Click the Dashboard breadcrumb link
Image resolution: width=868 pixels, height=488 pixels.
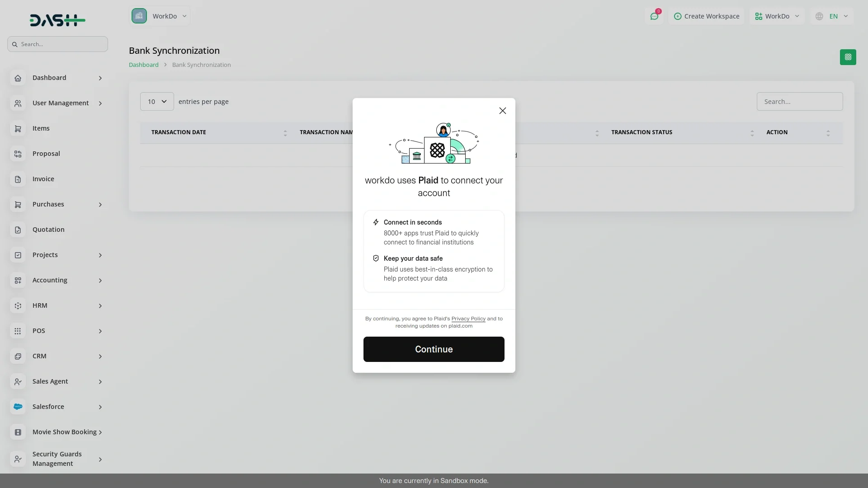tap(143, 65)
